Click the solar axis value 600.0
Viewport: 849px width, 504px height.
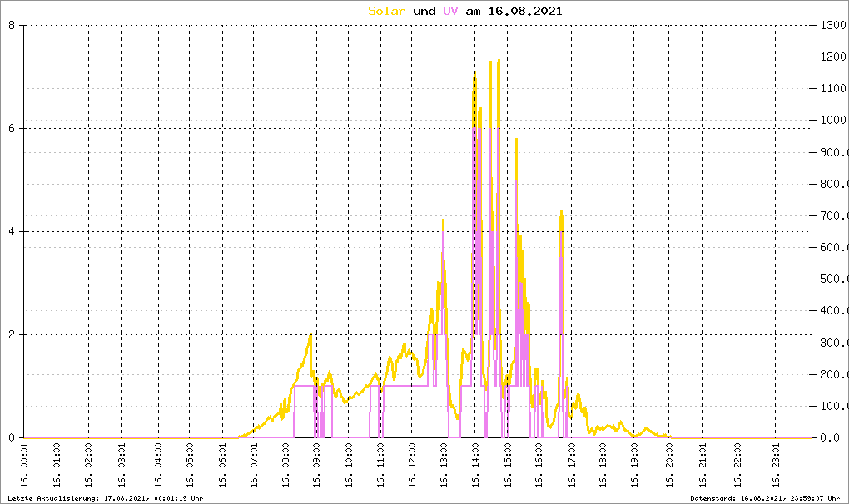834,247
